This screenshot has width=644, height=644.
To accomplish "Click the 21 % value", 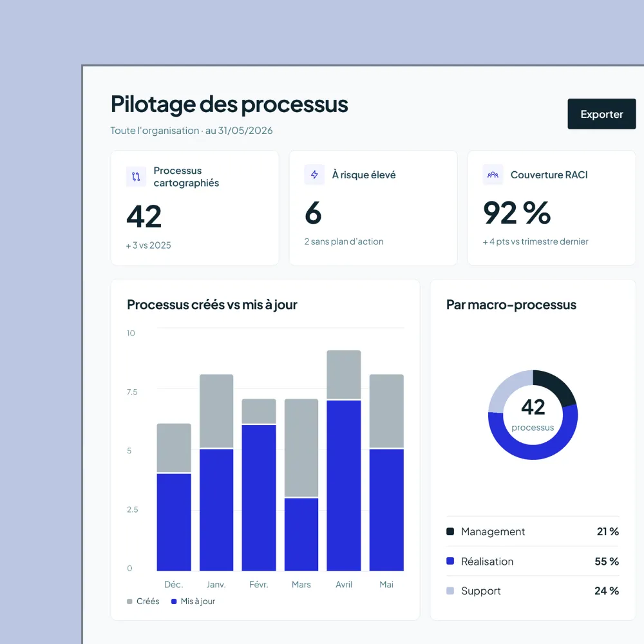I will pyautogui.click(x=608, y=531).
